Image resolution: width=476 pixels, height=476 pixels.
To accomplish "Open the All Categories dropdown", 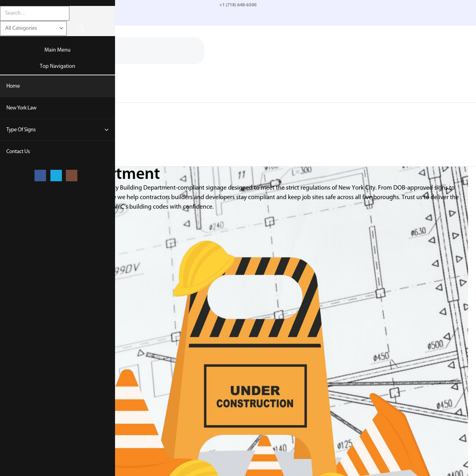I will click(33, 28).
